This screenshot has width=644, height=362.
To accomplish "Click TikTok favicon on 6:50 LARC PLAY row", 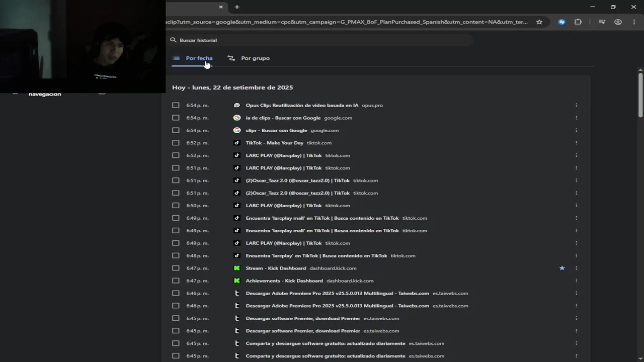I will click(x=237, y=205).
